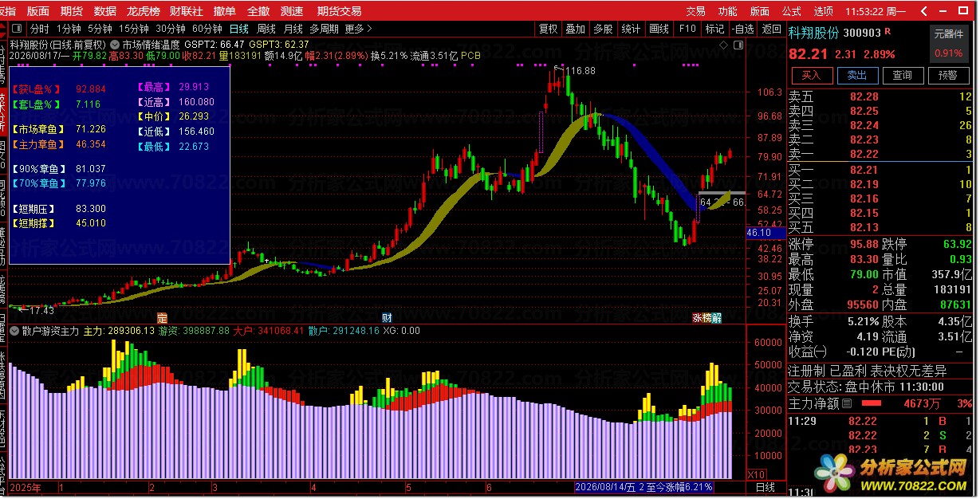Click the 涨 marker near the chart bottom
The image size is (980, 499).
pyautogui.click(x=697, y=317)
